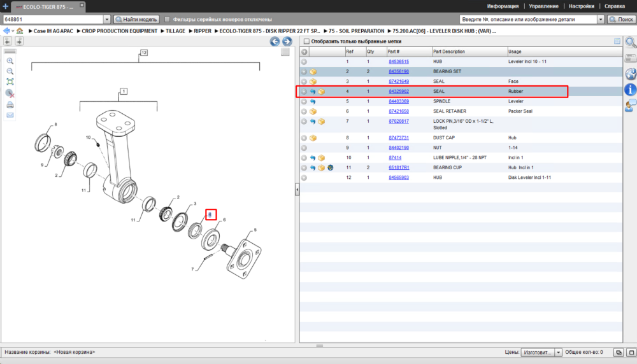Click the blue back arrow in breadcrumb

(x=6, y=31)
